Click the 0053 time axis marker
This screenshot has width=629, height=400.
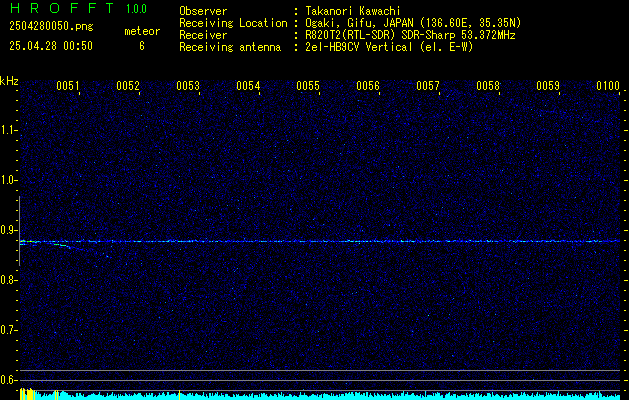click(188, 86)
